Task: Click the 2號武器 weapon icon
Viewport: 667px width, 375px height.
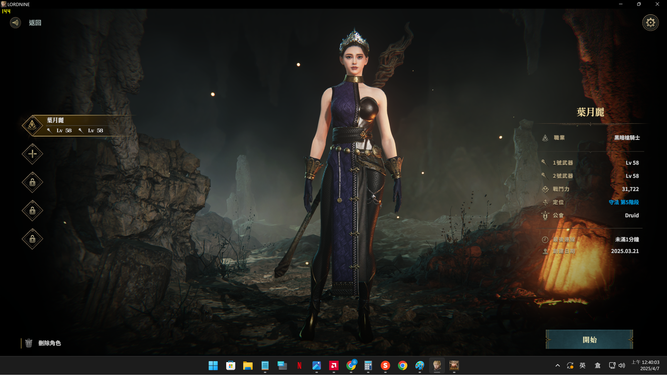Action: (x=544, y=176)
